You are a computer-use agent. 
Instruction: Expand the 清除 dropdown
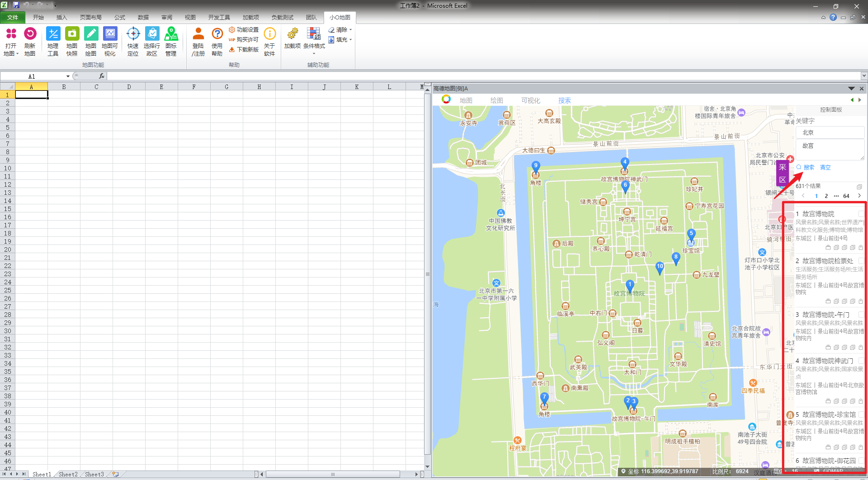point(350,30)
